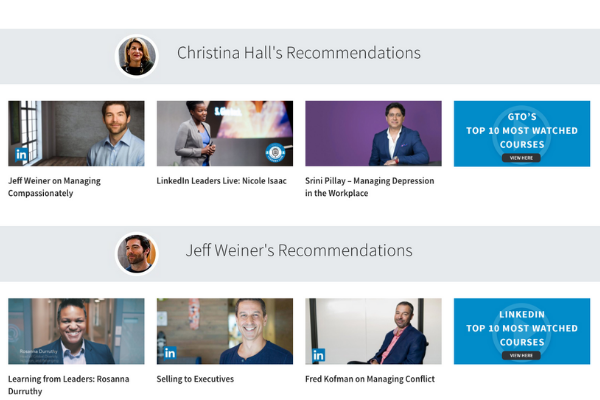Open the Selling to Executives title link

click(196, 379)
